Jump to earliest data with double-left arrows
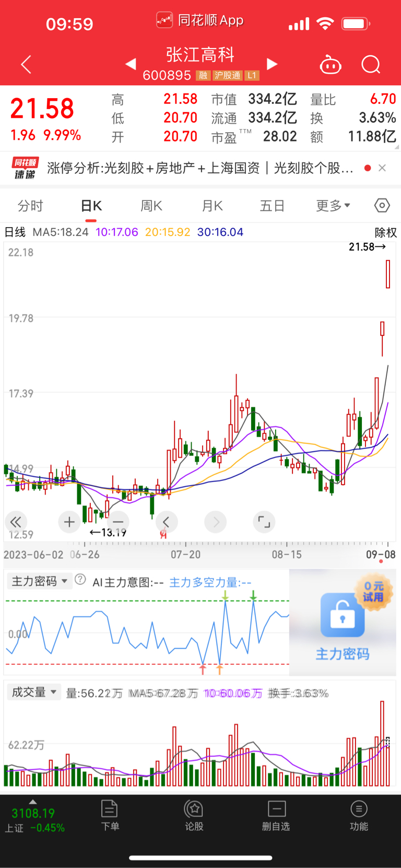 [16, 522]
